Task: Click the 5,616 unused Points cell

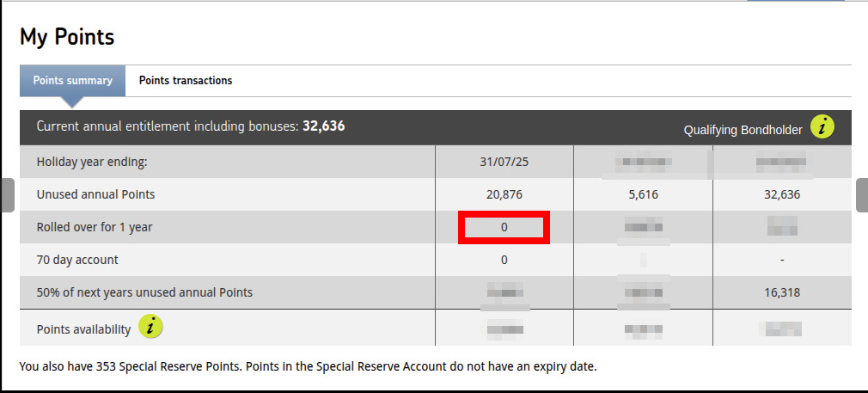Action: (x=643, y=194)
